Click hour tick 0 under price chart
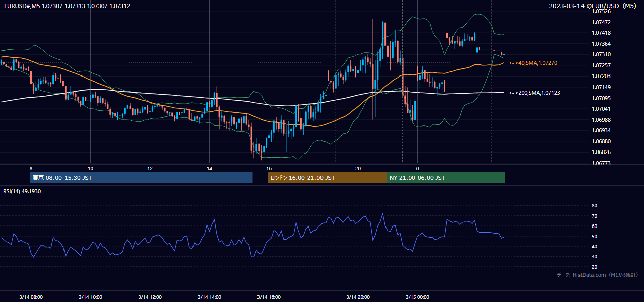644x302 pixels. tap(417, 168)
